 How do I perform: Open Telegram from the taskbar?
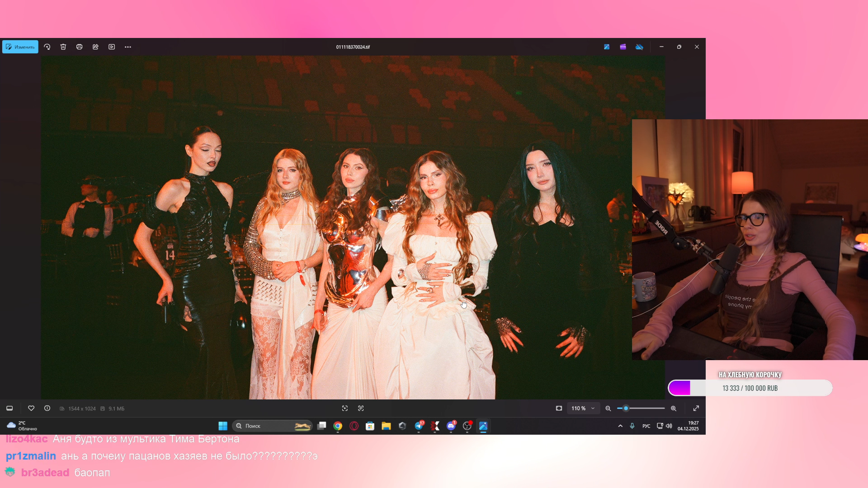419,426
